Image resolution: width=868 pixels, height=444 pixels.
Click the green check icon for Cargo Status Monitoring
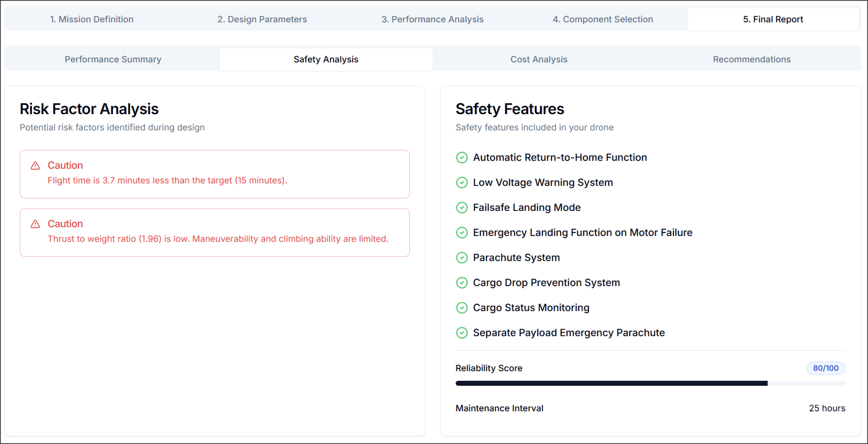tap(462, 307)
